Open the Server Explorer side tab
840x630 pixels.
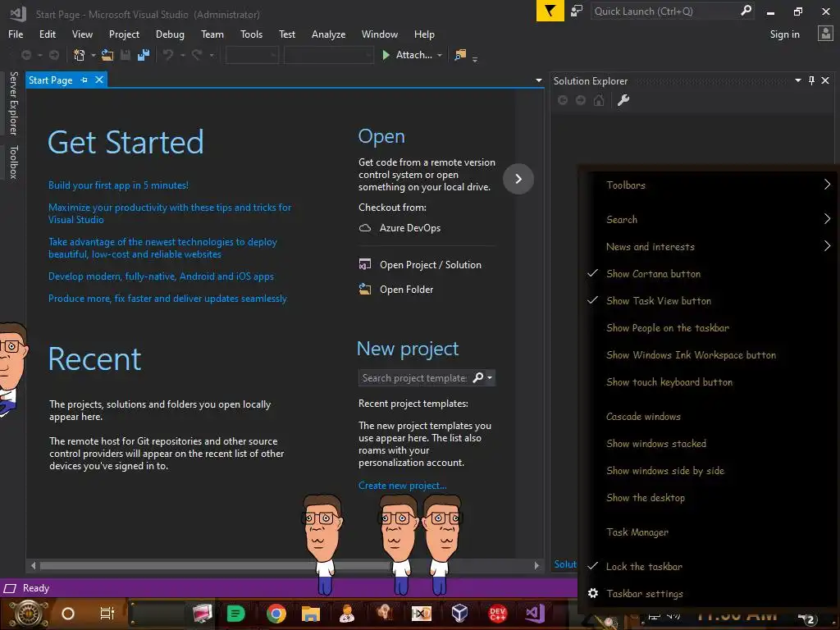click(13, 103)
